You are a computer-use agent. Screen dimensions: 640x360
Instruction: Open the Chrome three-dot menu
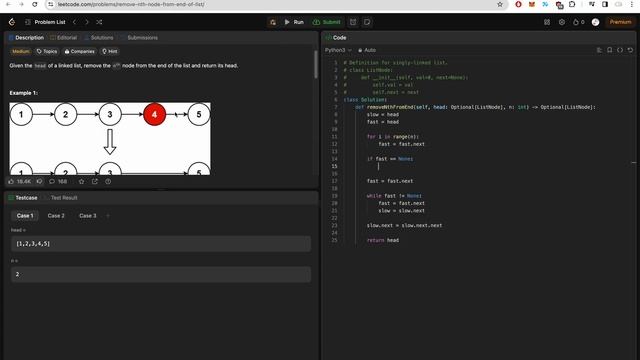click(x=631, y=4)
